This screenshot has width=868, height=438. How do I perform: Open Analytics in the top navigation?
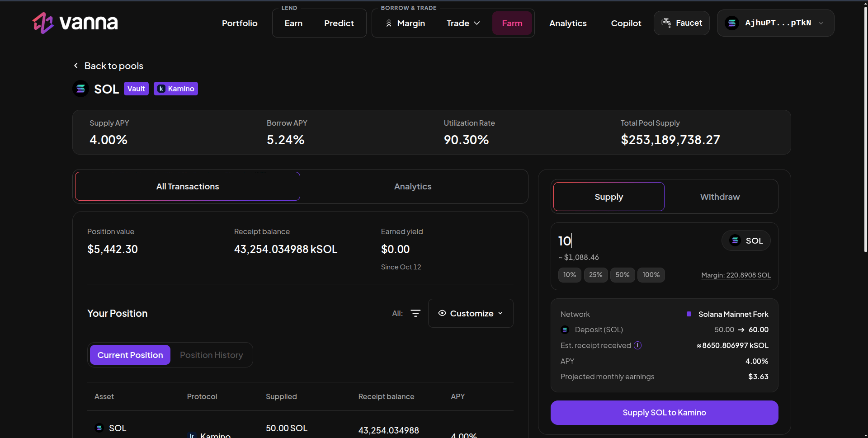pos(568,23)
